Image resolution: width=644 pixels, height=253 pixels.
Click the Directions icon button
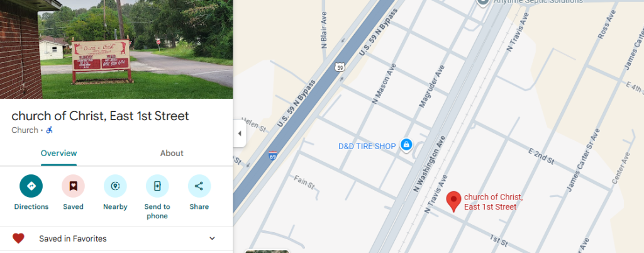coord(31,186)
